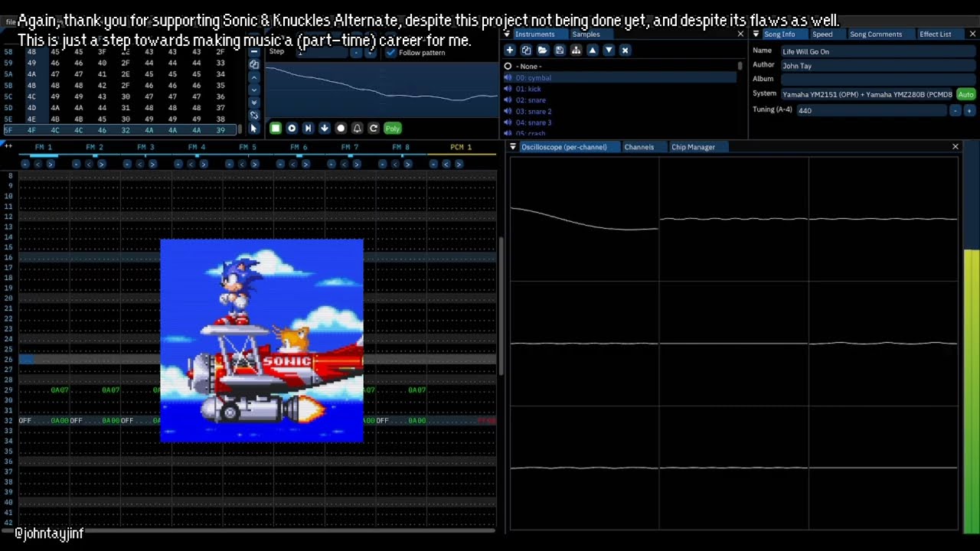The image size is (980, 551).
Task: Toggle the Follow pattern checkbox
Action: click(x=391, y=53)
